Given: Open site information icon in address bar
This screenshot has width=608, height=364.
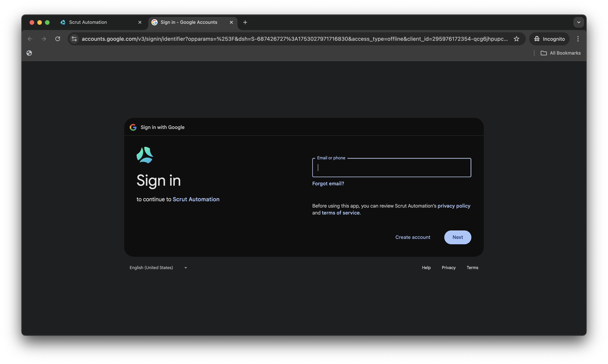Looking at the screenshot, I should point(74,39).
